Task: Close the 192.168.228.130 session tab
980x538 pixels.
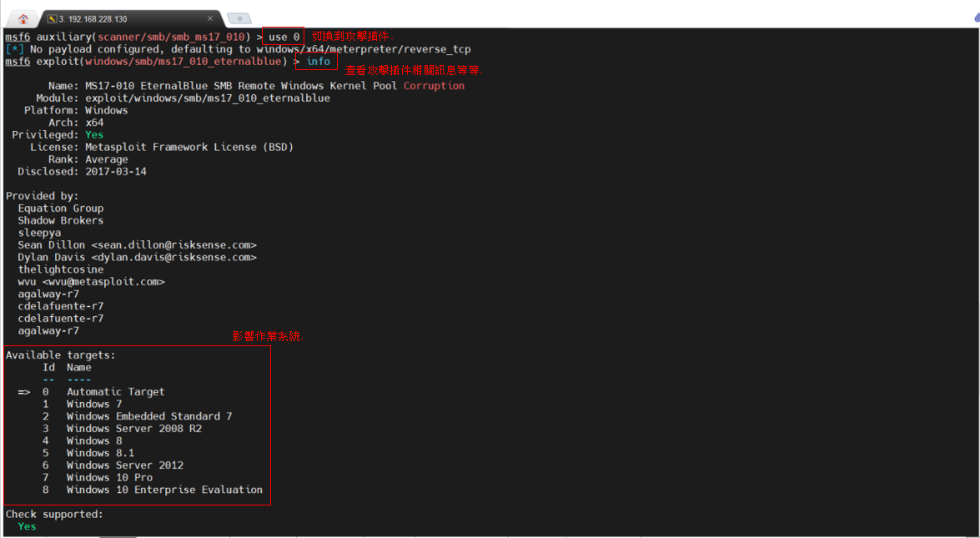Action: coord(210,18)
